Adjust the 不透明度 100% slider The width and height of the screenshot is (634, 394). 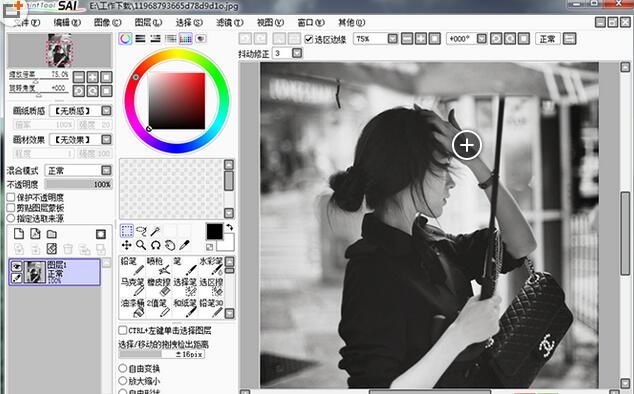tap(78, 184)
